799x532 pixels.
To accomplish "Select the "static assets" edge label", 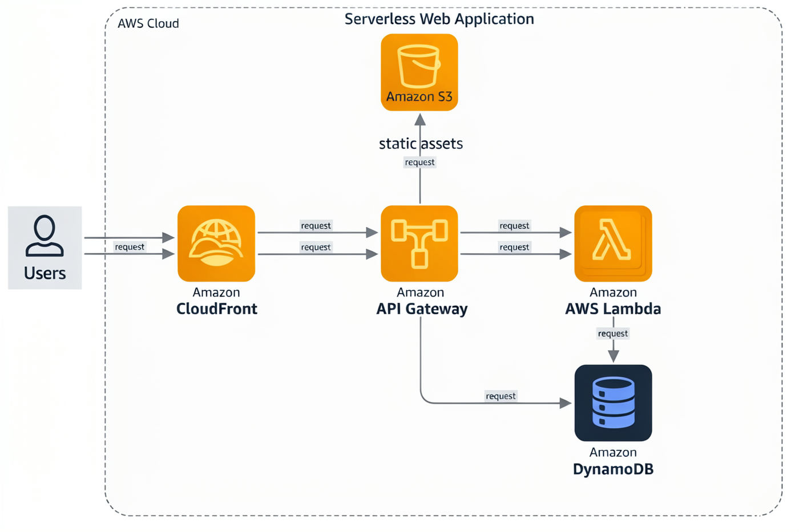I will point(421,143).
